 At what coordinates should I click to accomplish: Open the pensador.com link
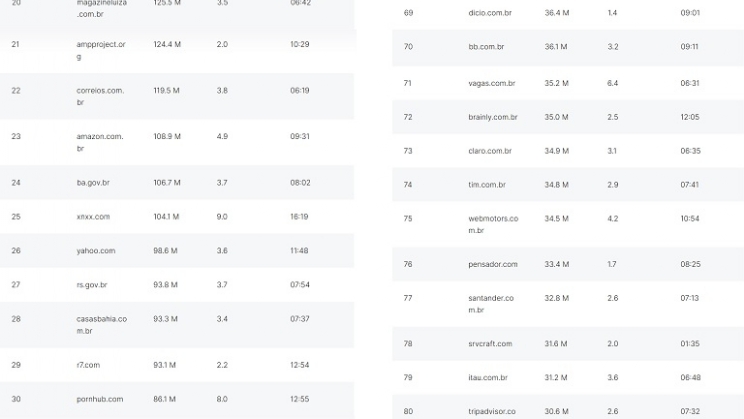pyautogui.click(x=493, y=265)
